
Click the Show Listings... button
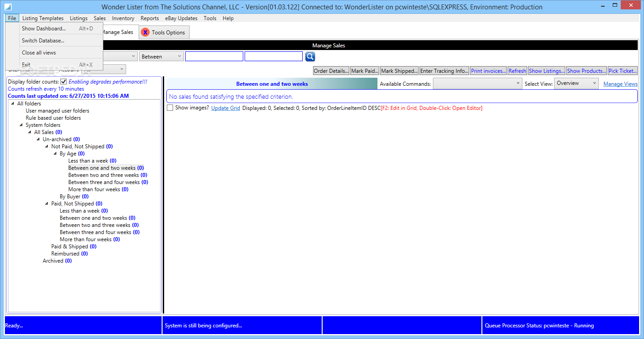pos(547,71)
